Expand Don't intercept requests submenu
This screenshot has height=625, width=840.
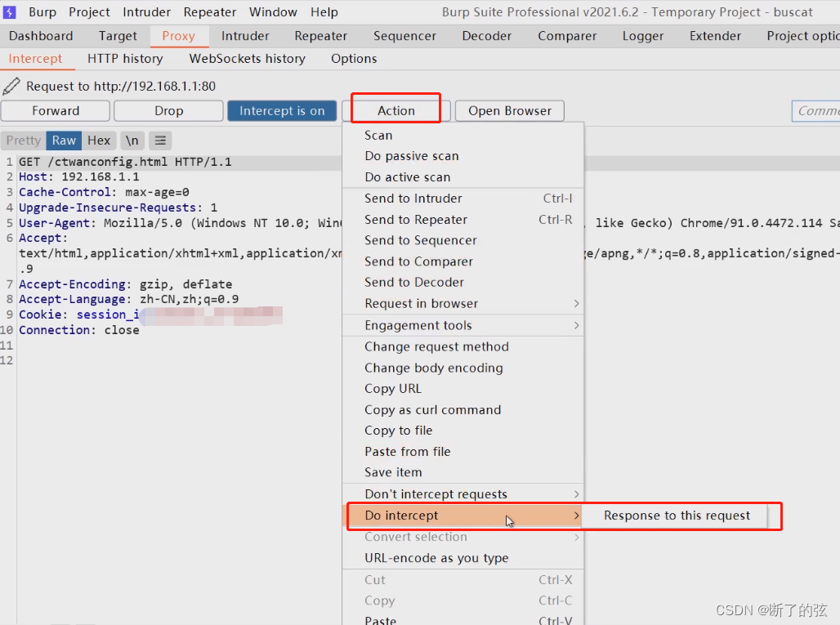462,493
